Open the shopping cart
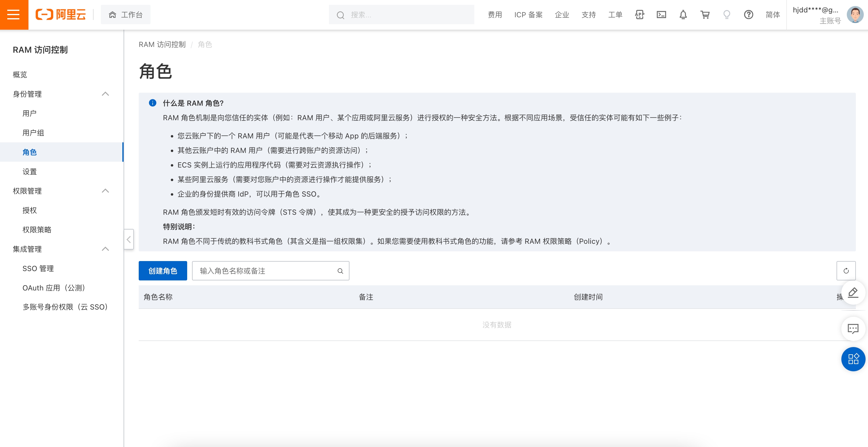The width and height of the screenshot is (868, 447). tap(705, 15)
